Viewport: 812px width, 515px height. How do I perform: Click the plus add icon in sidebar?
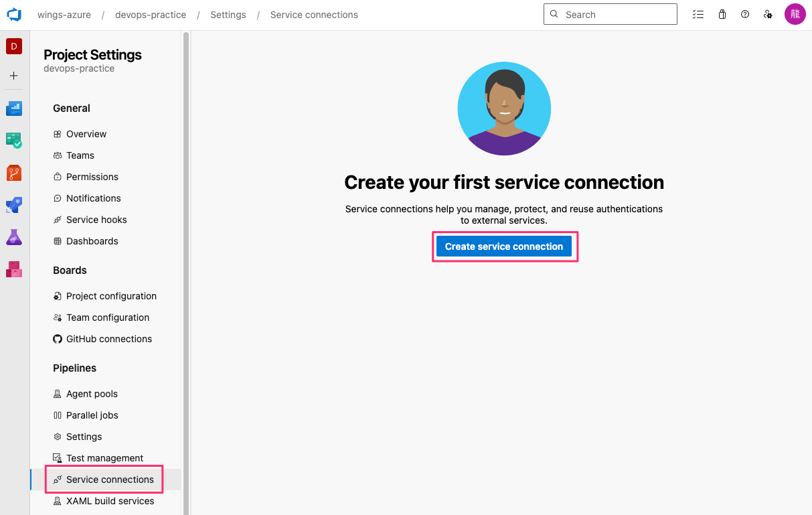click(14, 76)
